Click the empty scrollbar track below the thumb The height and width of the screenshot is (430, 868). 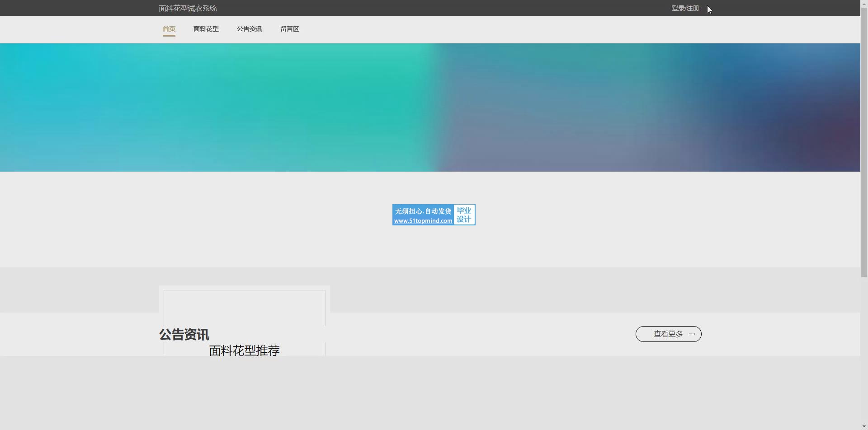(x=864, y=352)
